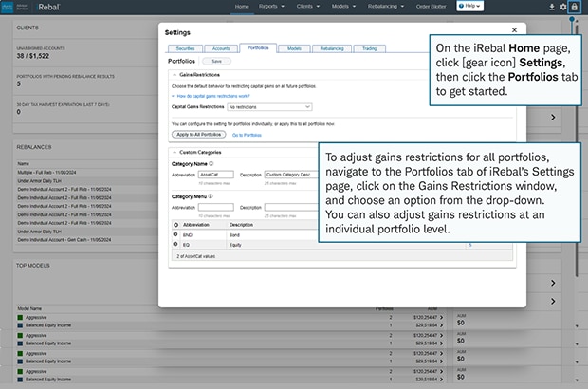Select the BND row radio button
The width and height of the screenshot is (588, 389).
(x=175, y=234)
